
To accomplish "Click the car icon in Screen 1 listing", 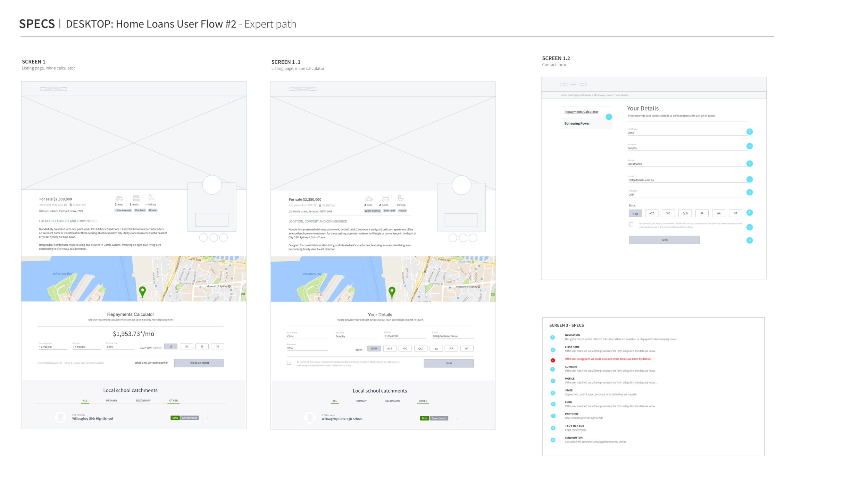I will click(119, 198).
